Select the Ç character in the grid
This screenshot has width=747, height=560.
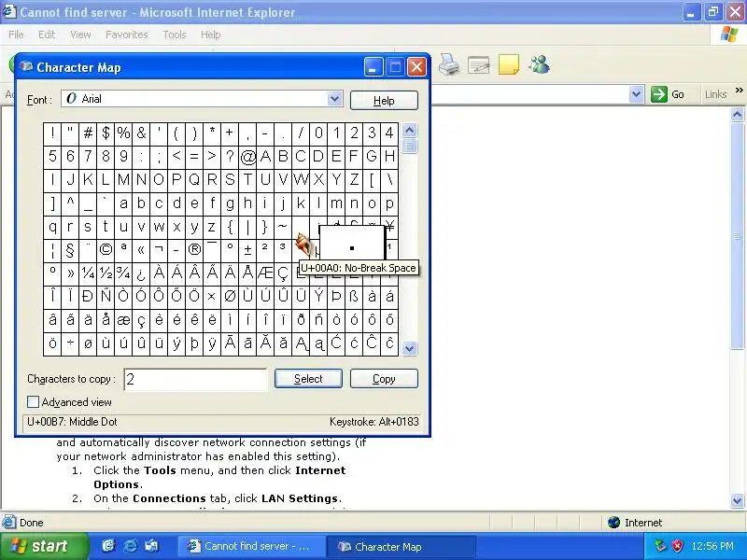pyautogui.click(x=283, y=273)
